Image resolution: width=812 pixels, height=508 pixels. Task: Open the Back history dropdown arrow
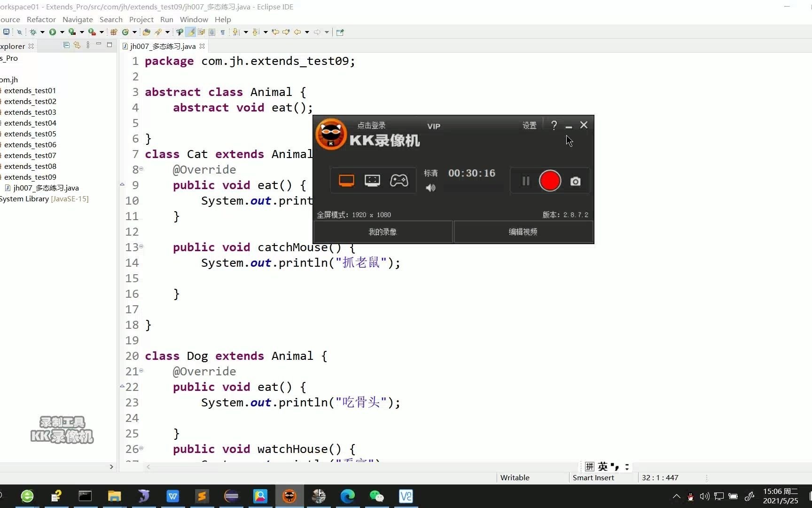tap(307, 32)
